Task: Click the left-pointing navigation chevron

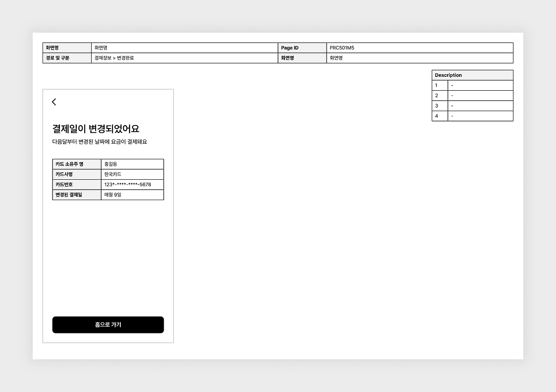Action: [x=54, y=102]
